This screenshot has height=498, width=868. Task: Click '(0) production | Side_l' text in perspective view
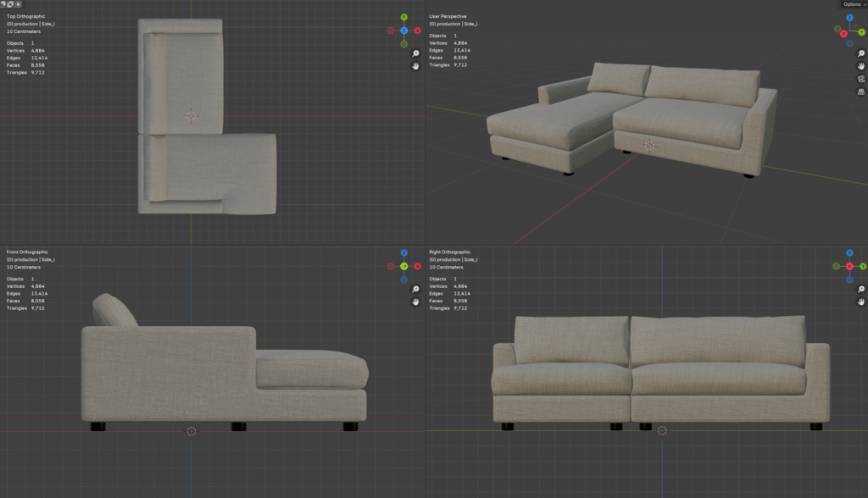tap(453, 24)
